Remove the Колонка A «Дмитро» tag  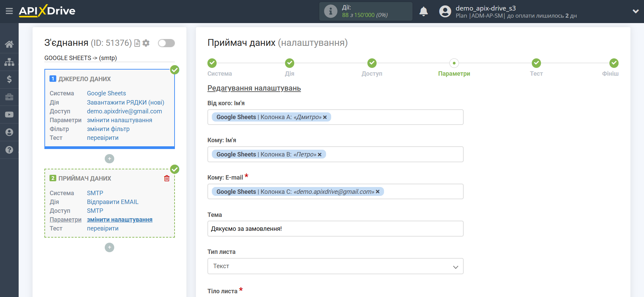(x=325, y=117)
